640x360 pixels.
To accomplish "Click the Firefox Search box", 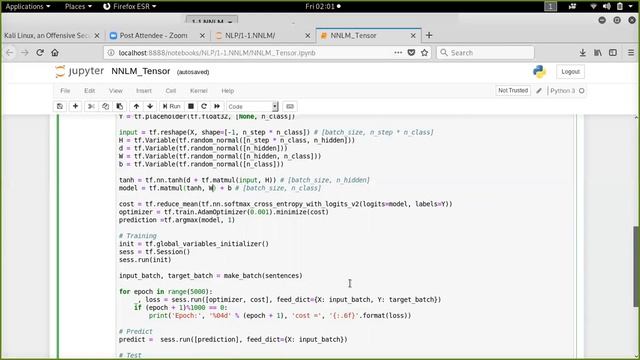I will 485,53.
